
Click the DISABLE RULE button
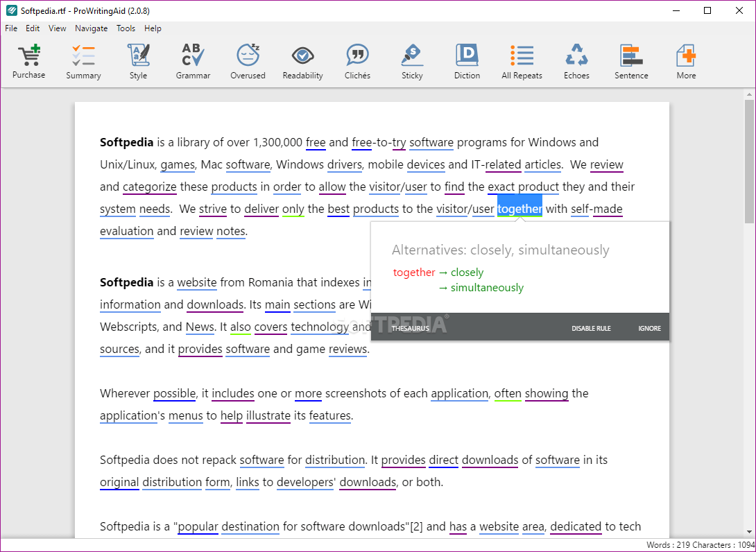click(x=591, y=328)
